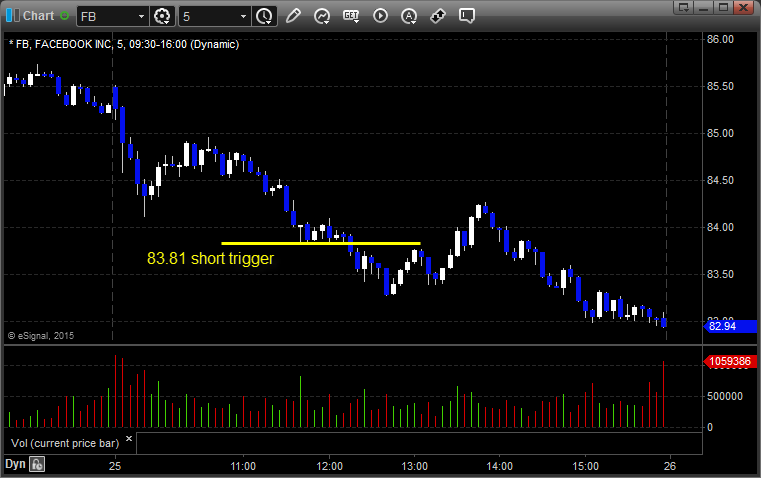The width and height of the screenshot is (761, 478).
Task: Toggle the lock icon next to Dyn
Action: (x=37, y=464)
